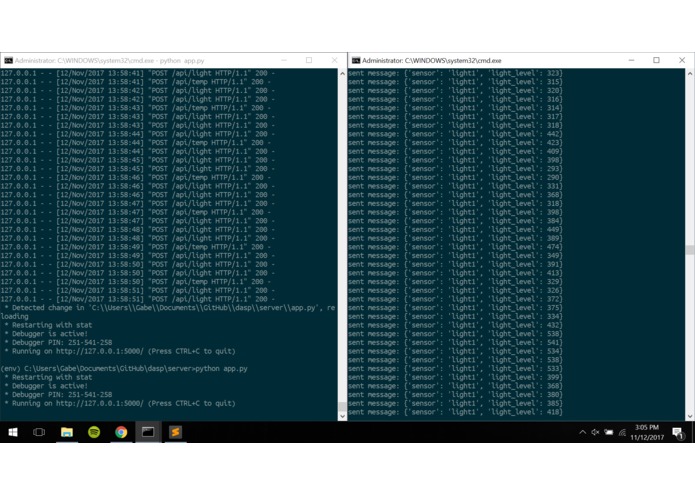Click the right cmd.exe window title bar

(x=521, y=61)
